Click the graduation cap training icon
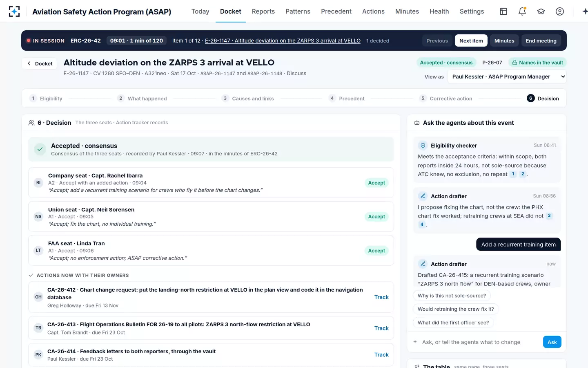The image size is (588, 368). 541,11
